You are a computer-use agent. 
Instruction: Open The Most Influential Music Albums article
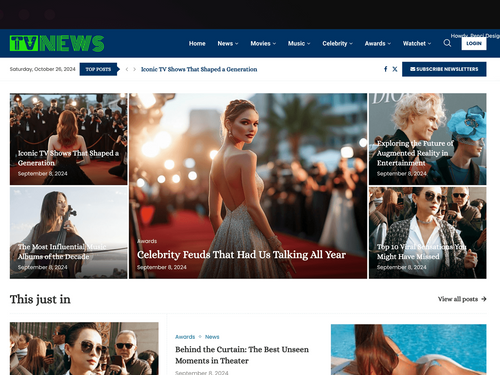pyautogui.click(x=62, y=252)
